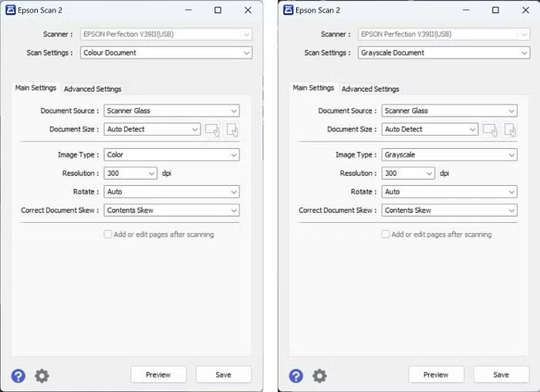Open Correct Document Skew dropdown, right window
The width and height of the screenshot is (540, 392).
pos(450,211)
